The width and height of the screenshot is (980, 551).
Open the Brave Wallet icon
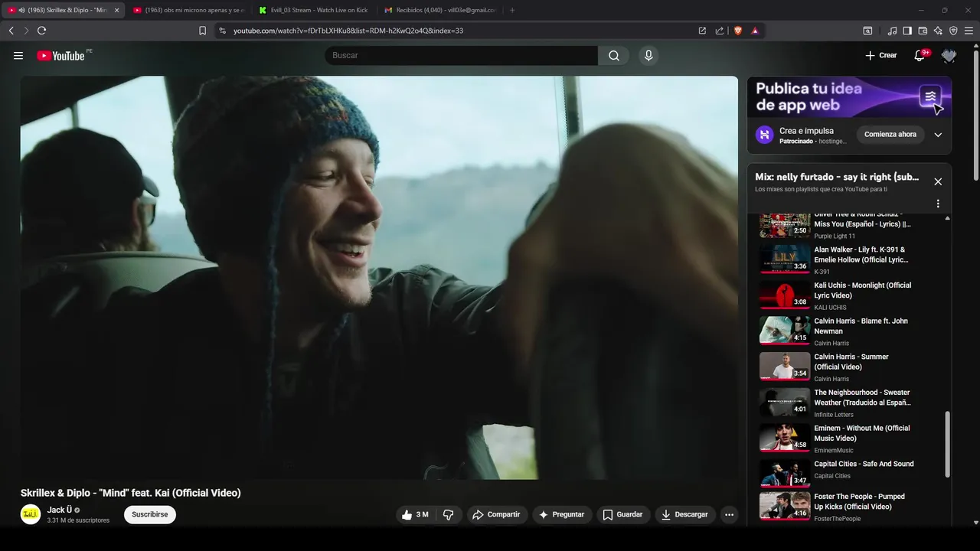pyautogui.click(x=923, y=31)
